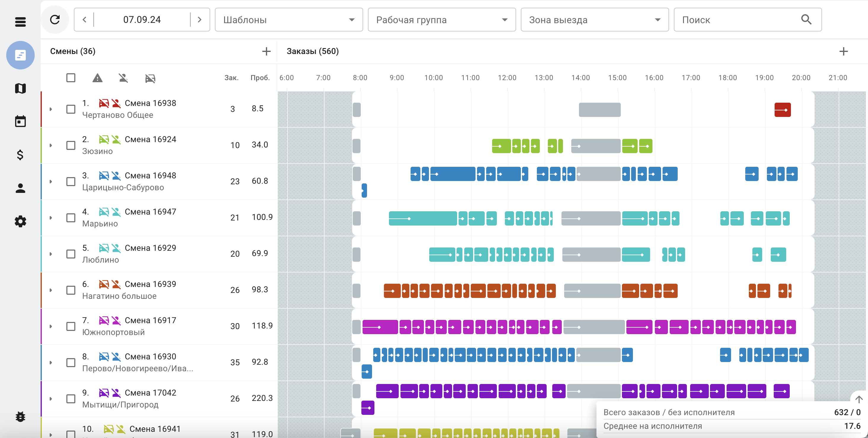Click the no-vehicle filter header icon
Image resolution: width=868 pixels, height=438 pixels.
pyautogui.click(x=150, y=79)
